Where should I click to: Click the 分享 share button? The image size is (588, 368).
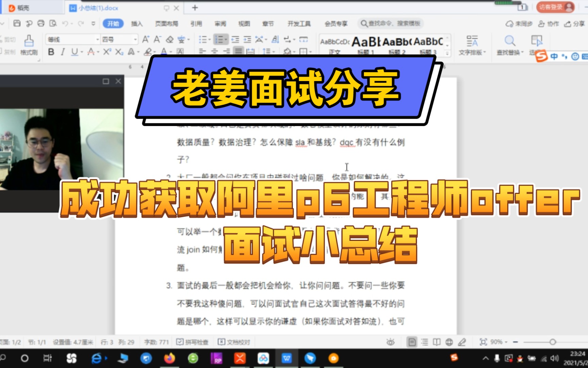574,24
